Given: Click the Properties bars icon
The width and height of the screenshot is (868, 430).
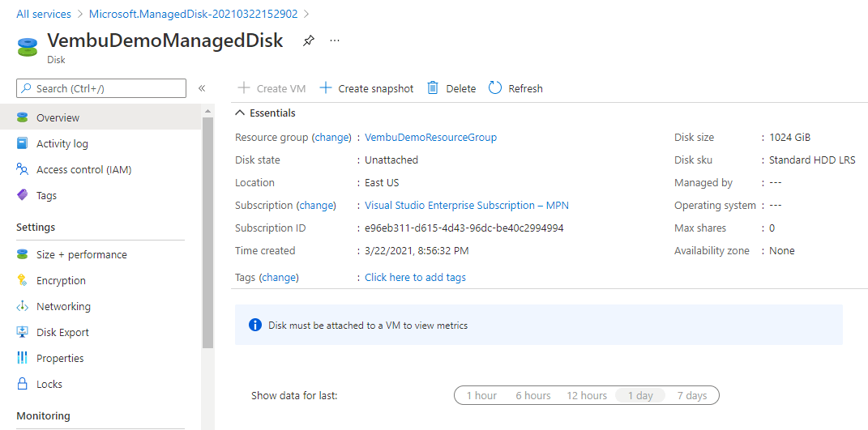Looking at the screenshot, I should click(x=22, y=358).
